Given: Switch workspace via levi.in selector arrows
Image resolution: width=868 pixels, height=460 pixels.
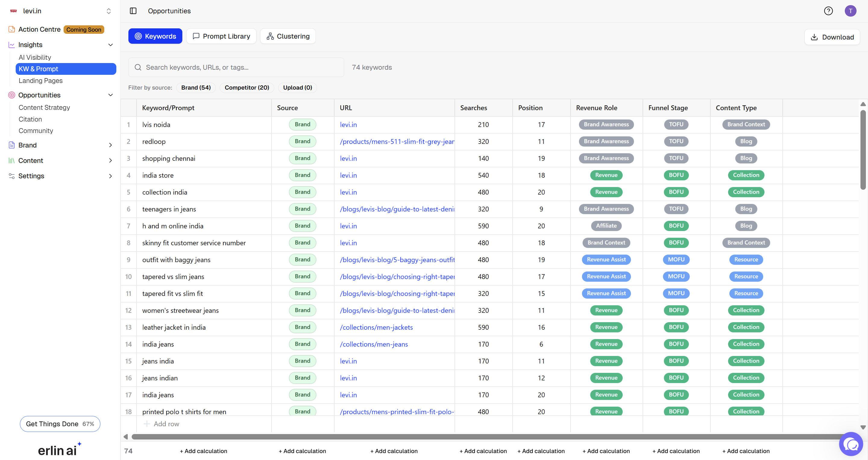Looking at the screenshot, I should (x=108, y=11).
